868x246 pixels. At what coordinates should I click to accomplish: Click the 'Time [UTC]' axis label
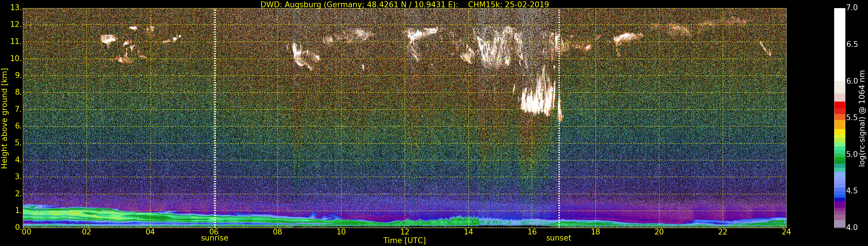[x=404, y=241]
